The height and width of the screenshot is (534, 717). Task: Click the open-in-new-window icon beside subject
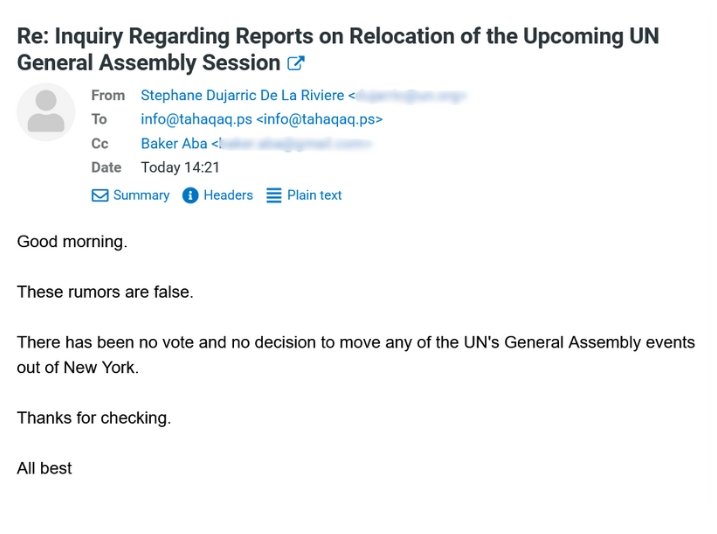[x=296, y=63]
